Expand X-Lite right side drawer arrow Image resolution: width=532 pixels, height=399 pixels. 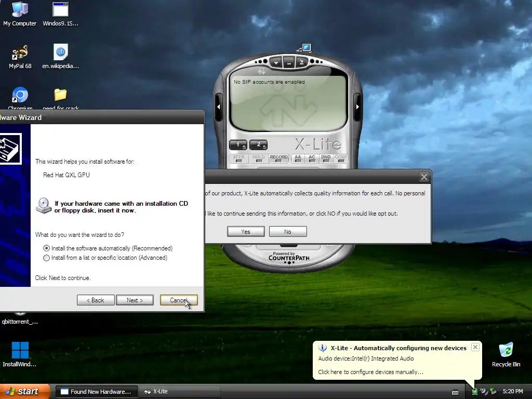click(x=357, y=107)
